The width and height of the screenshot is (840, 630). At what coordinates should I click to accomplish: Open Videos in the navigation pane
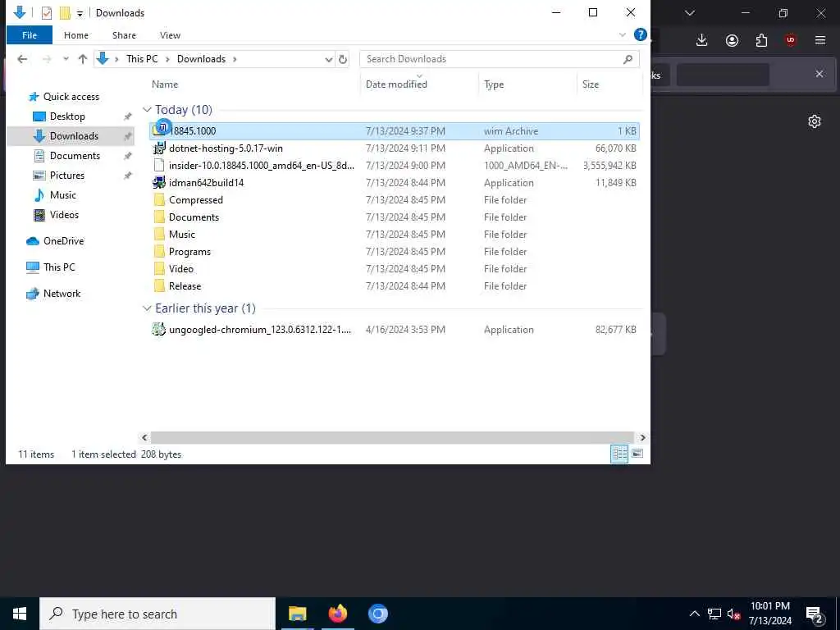click(x=64, y=215)
